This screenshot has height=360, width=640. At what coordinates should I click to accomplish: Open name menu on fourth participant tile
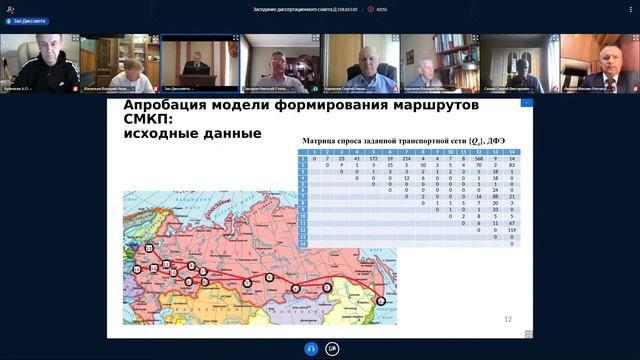point(269,89)
